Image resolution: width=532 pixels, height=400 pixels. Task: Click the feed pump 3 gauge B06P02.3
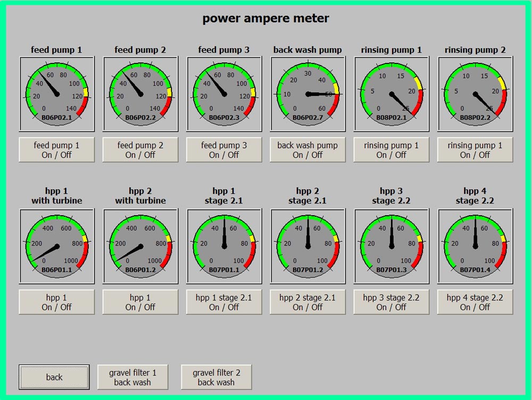point(224,94)
